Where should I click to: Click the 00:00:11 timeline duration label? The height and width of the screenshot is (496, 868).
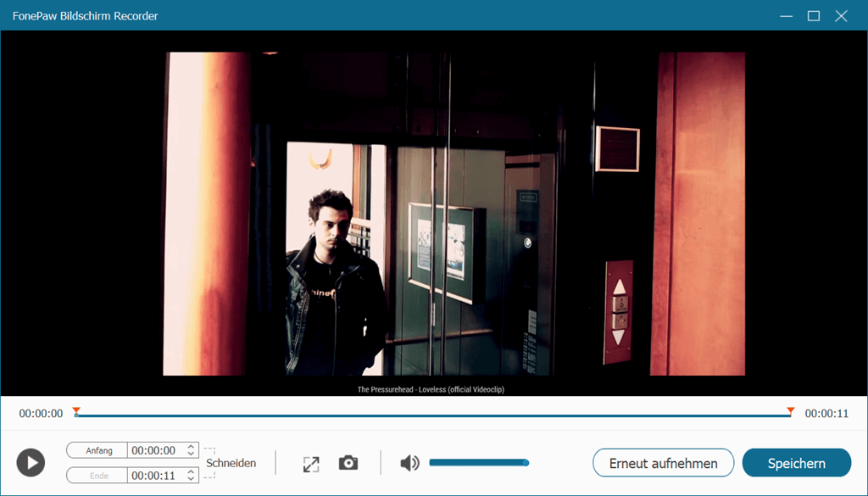(x=826, y=414)
